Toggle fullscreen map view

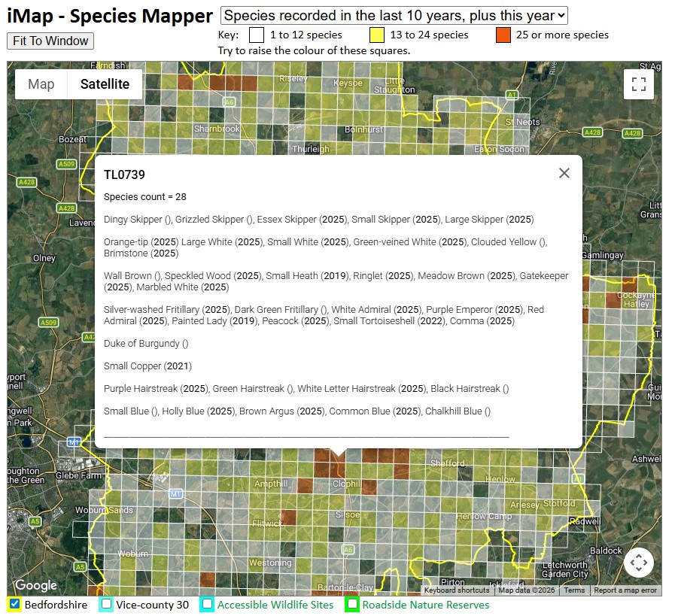[x=639, y=84]
